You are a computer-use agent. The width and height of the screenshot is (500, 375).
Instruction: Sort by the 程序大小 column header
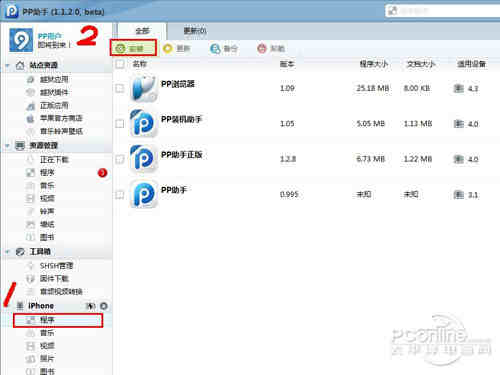pos(374,64)
